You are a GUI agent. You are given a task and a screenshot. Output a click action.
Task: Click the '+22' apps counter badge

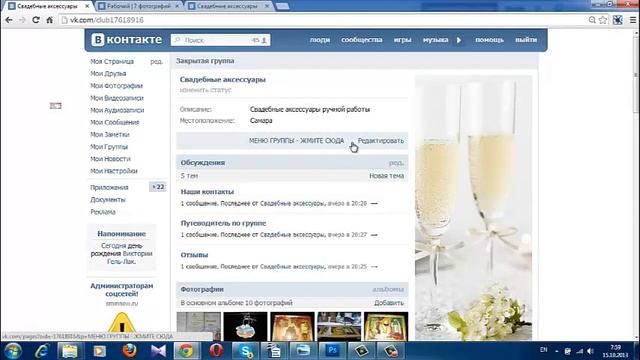[158, 187]
